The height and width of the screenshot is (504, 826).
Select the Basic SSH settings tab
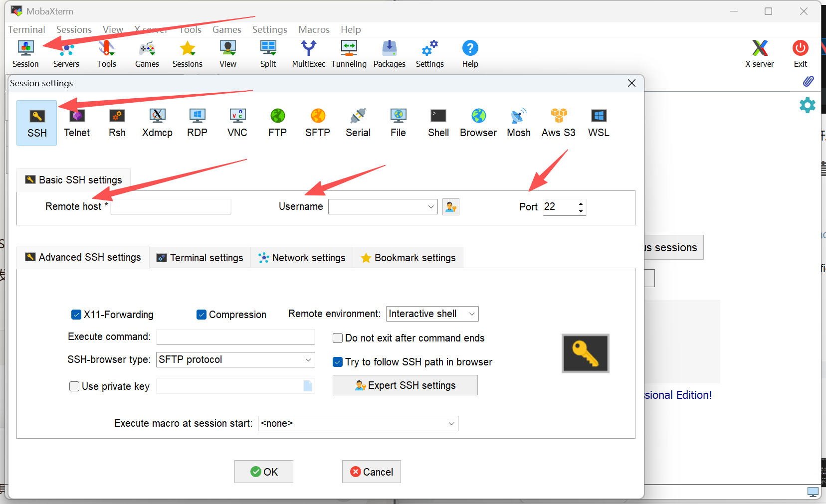74,180
